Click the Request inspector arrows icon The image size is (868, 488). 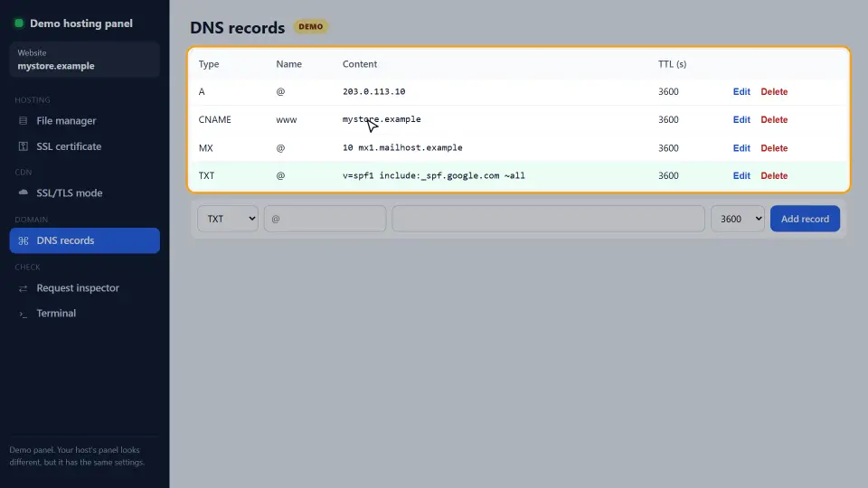tap(24, 288)
